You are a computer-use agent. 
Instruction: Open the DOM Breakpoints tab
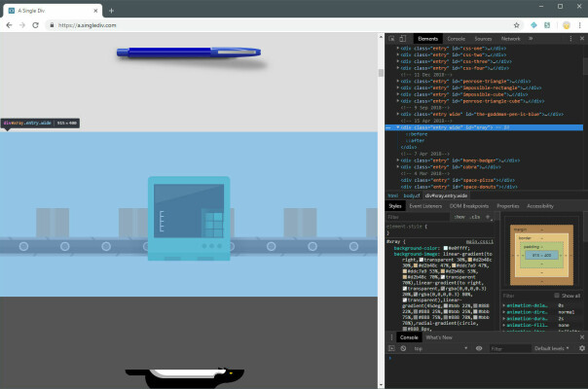click(x=469, y=206)
